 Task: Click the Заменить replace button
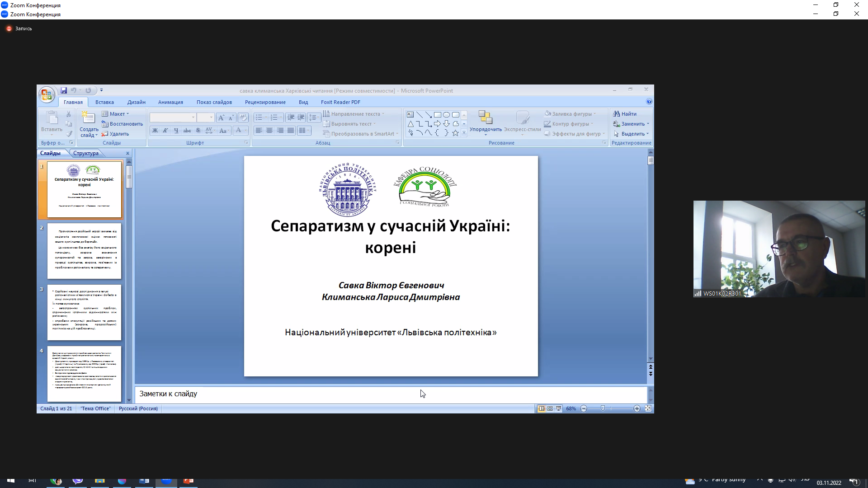tap(631, 124)
